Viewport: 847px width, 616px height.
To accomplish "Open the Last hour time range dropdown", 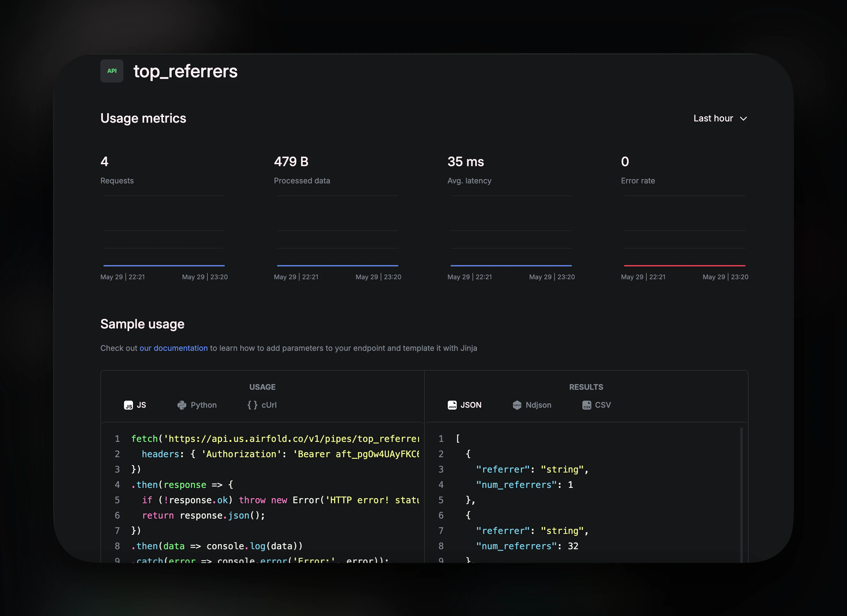I will pos(713,119).
